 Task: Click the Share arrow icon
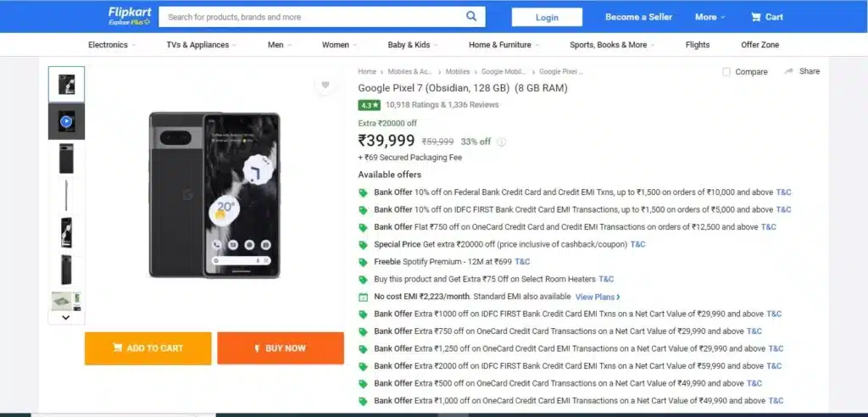click(789, 71)
